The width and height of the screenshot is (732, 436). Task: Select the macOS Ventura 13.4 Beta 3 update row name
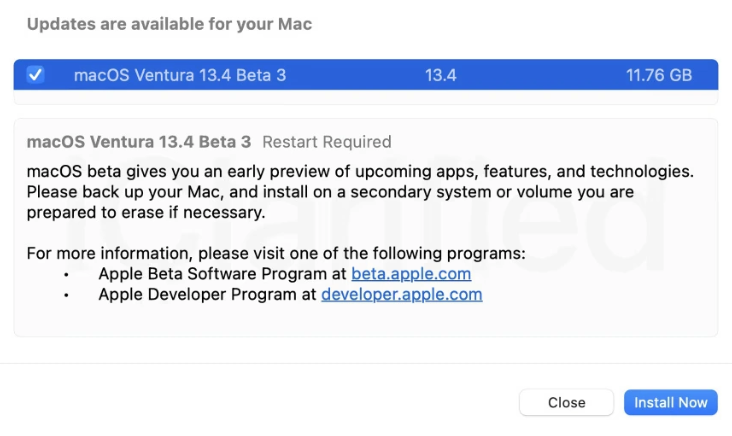tap(180, 76)
